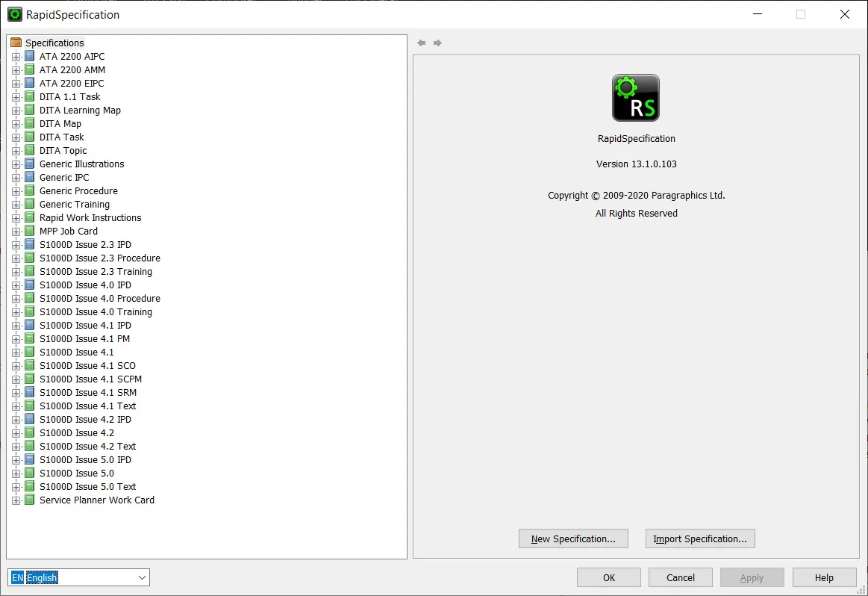This screenshot has height=596, width=868.
Task: Click the back navigation arrow
Action: (422, 43)
